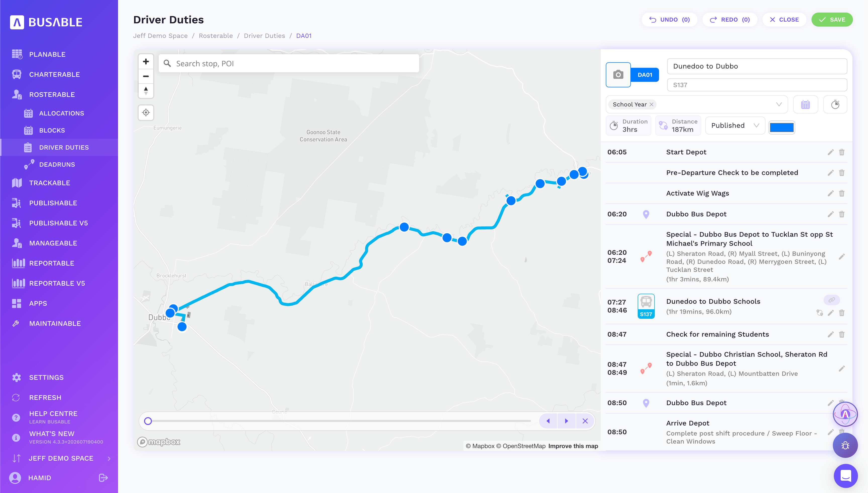Click the camera snapshot icon
868x493 pixels.
pos(618,75)
